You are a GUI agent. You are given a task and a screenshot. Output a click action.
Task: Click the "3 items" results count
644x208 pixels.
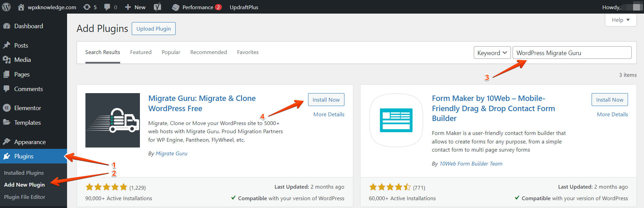click(628, 75)
